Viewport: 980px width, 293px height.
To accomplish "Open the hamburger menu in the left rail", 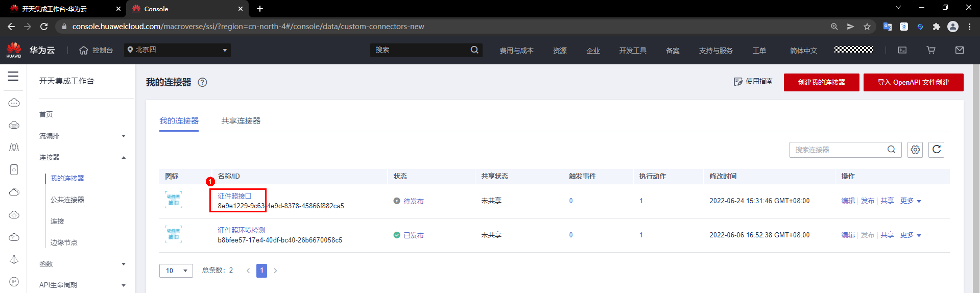I will (13, 76).
